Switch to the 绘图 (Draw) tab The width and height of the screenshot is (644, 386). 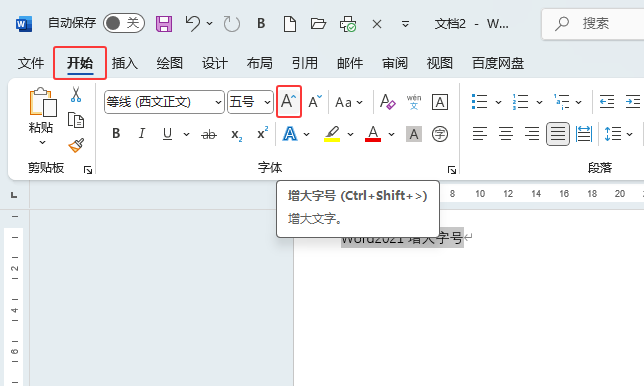coord(170,63)
